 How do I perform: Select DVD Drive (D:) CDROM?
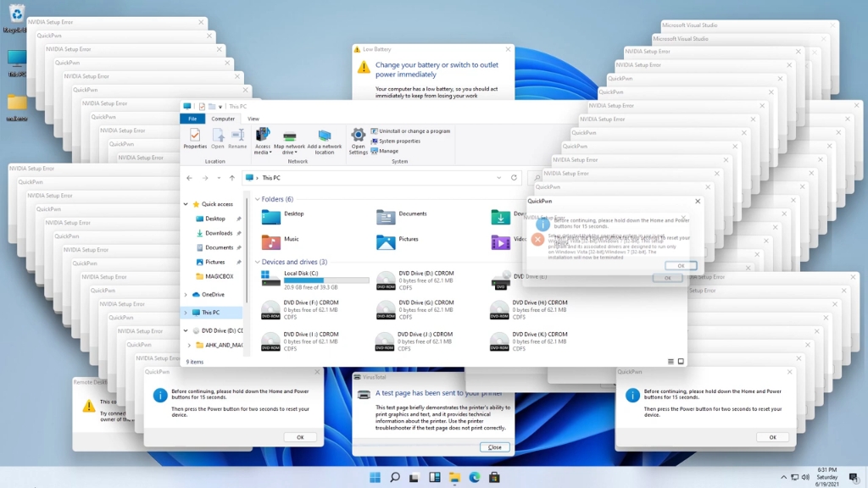415,280
